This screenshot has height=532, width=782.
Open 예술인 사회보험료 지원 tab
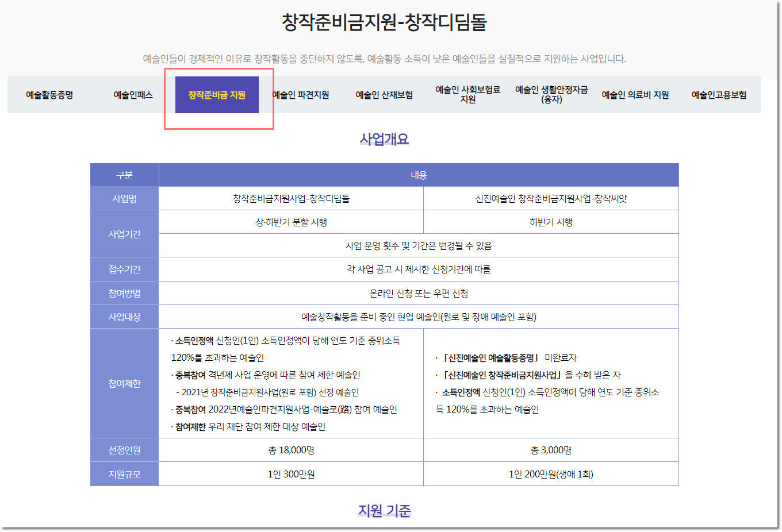tap(468, 95)
